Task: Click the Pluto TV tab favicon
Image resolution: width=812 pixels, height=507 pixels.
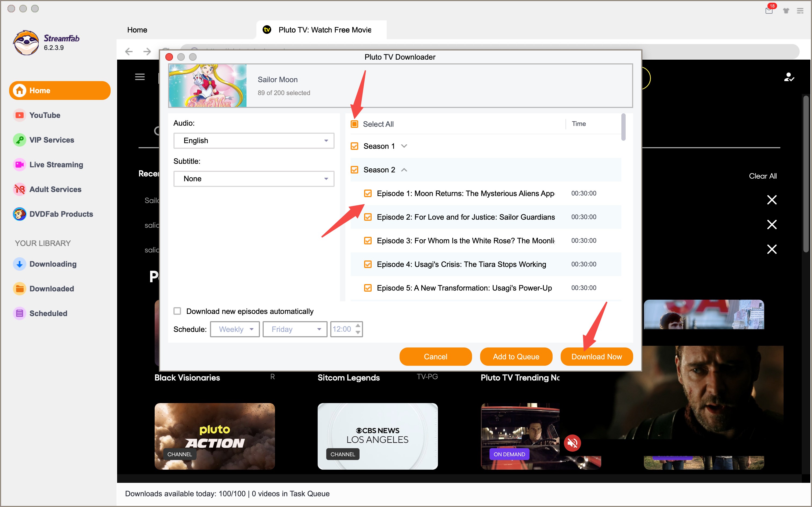Action: coord(267,30)
